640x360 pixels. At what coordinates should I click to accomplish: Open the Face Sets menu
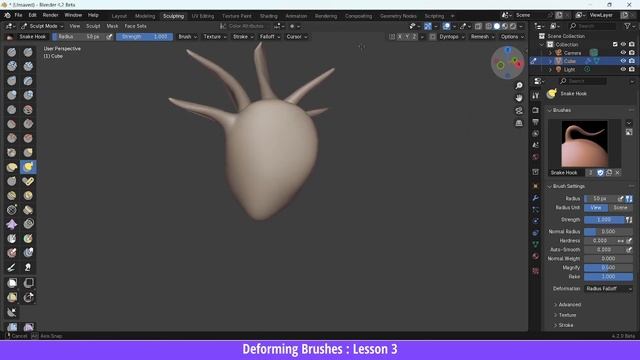pyautogui.click(x=136, y=26)
